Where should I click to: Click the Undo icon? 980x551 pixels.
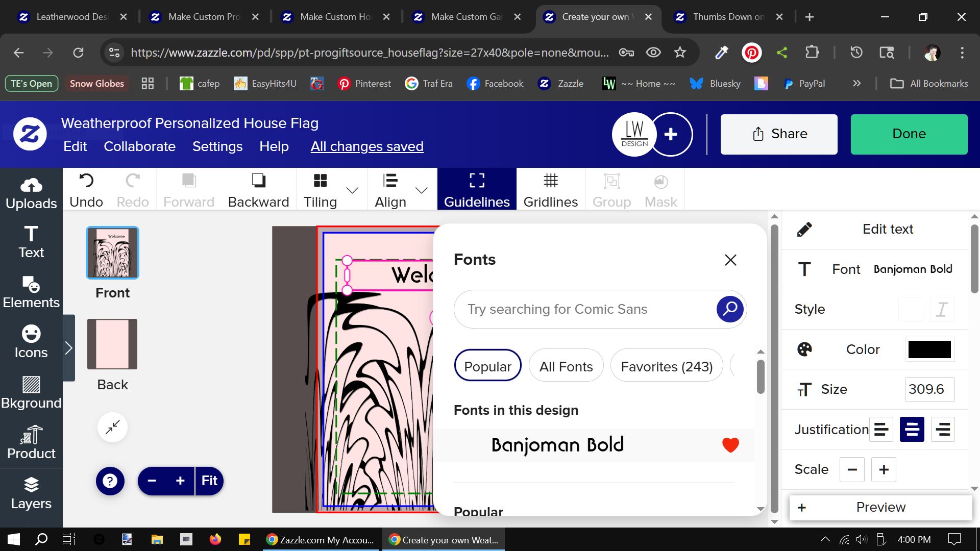click(86, 181)
